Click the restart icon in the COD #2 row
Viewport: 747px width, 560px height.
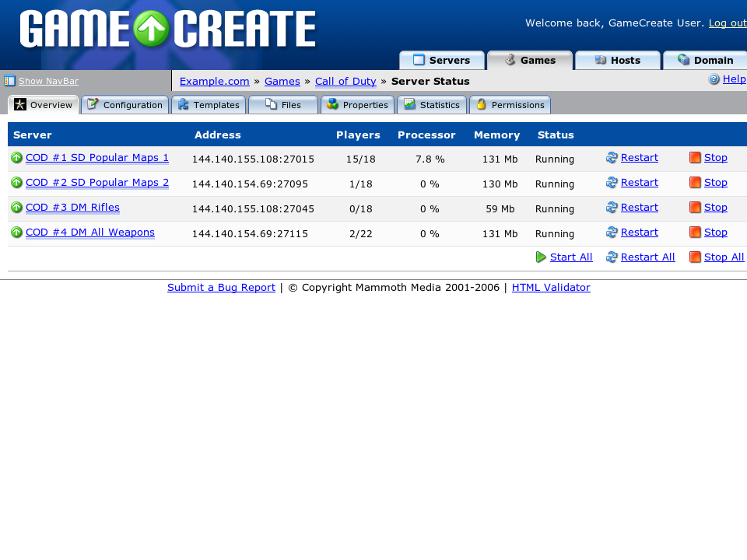click(x=612, y=182)
